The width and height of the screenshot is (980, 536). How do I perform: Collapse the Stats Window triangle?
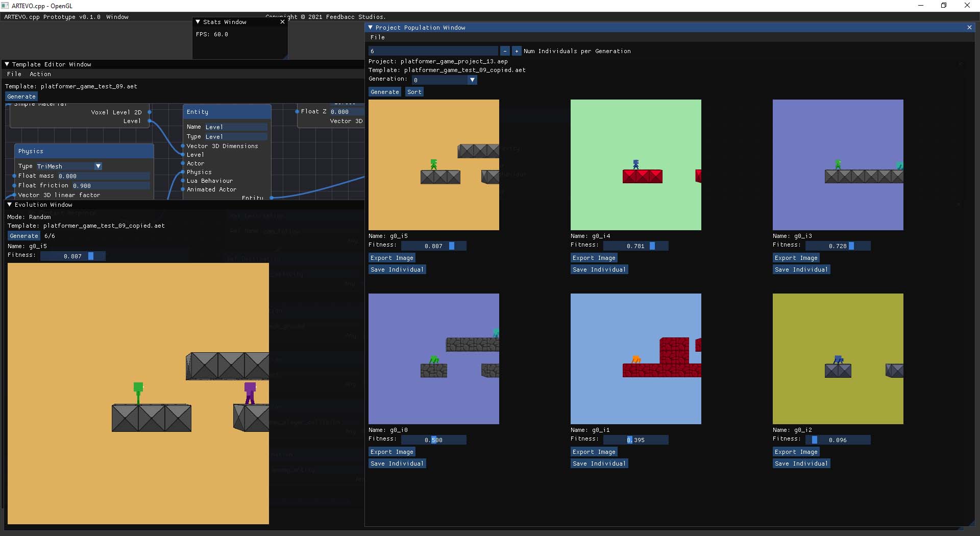198,22
